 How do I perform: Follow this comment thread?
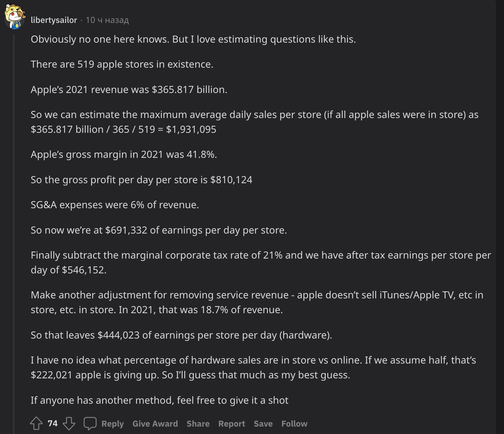294,424
